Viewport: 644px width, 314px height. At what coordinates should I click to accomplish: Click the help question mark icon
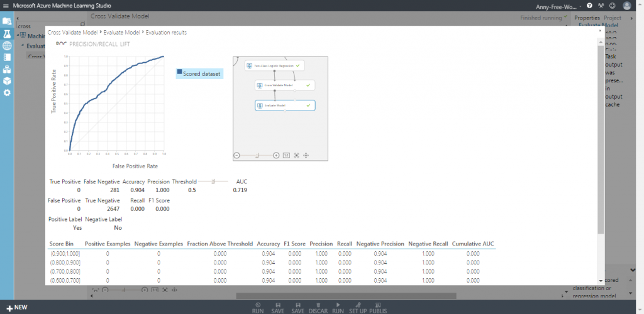589,6
